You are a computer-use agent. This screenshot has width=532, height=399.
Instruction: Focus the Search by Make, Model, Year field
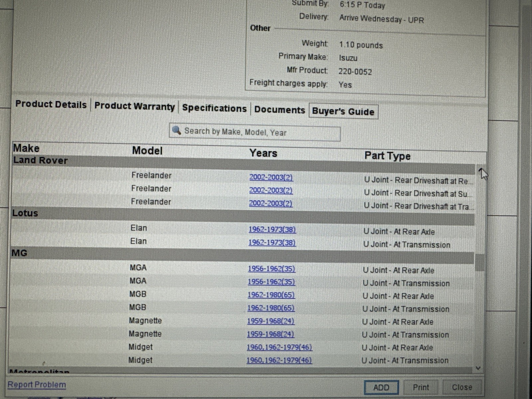[255, 133]
